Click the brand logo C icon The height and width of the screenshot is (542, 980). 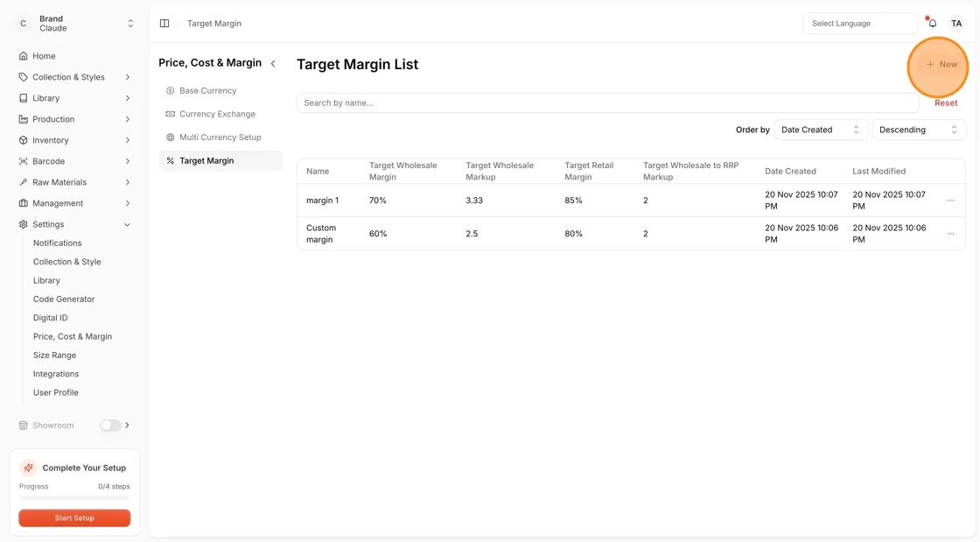coord(23,23)
